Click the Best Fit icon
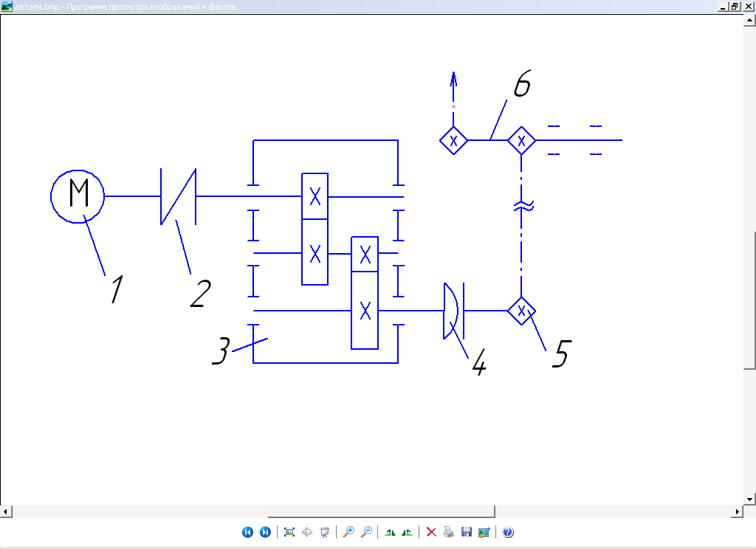The image size is (756, 549). tap(289, 532)
